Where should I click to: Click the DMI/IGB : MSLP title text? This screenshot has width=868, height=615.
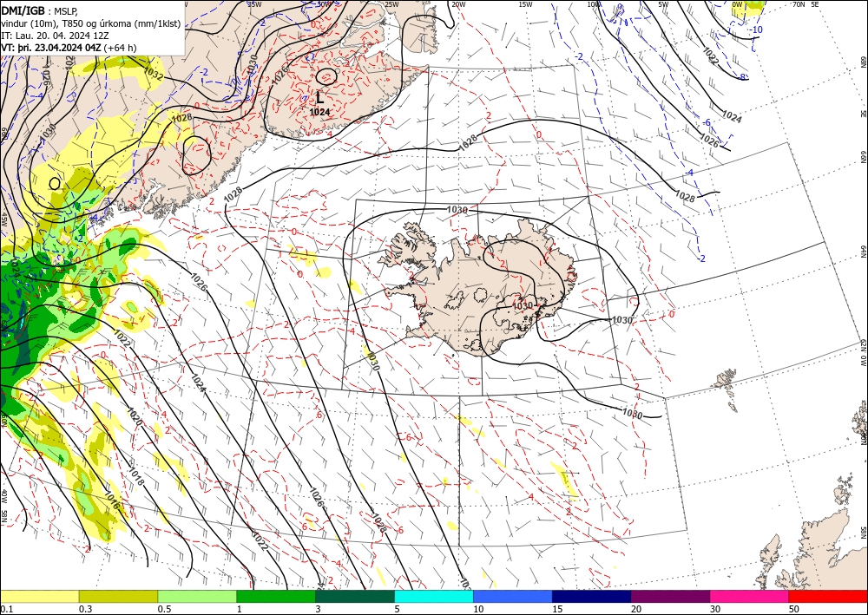pos(40,10)
